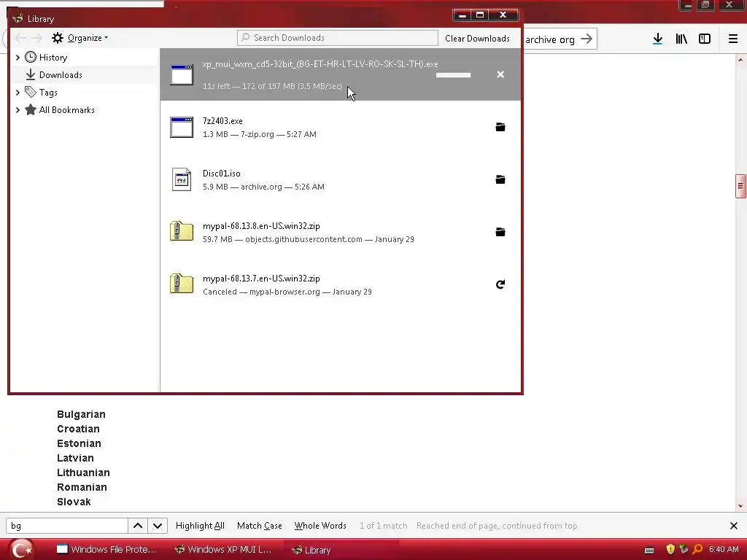
Task: Open the browser Library shelf icon
Action: (x=681, y=39)
